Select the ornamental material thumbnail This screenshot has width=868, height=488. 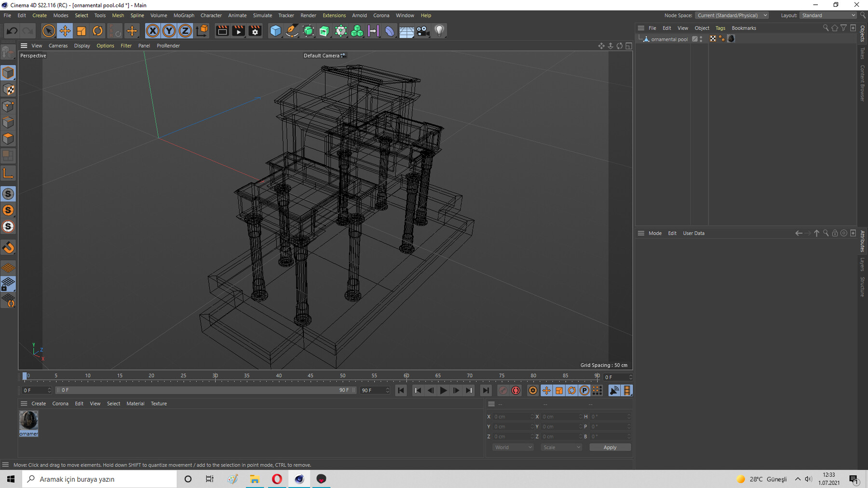28,421
